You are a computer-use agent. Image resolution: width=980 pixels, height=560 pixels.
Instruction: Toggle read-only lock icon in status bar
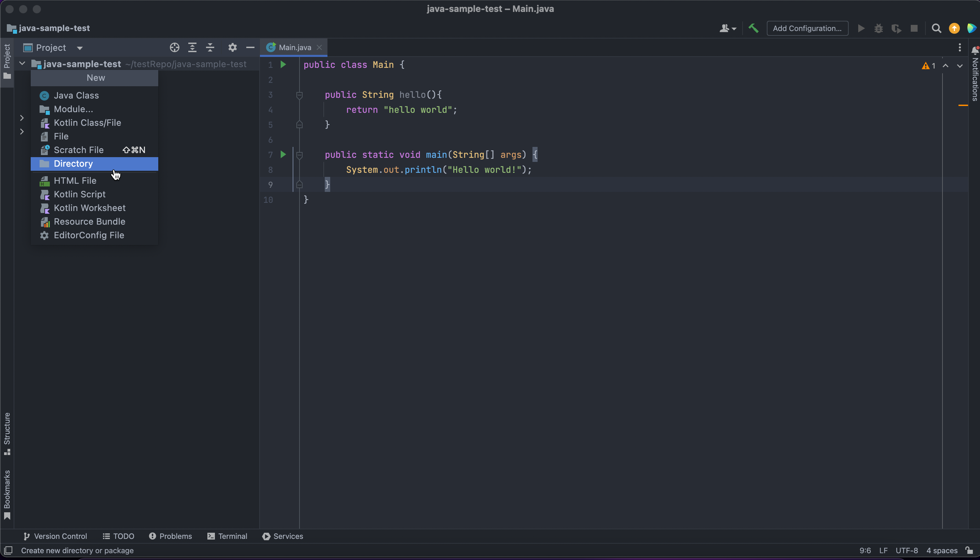coord(969,550)
